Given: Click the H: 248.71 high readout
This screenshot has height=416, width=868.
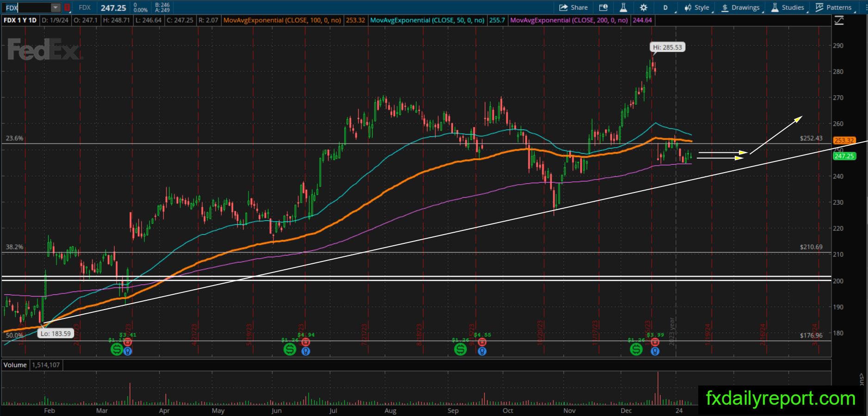Looking at the screenshot, I should click(116, 20).
